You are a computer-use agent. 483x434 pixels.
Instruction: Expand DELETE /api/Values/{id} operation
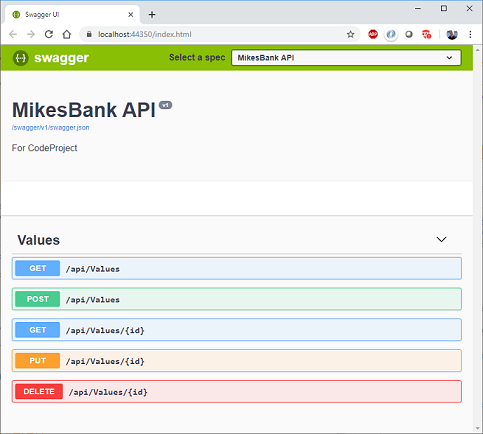(x=237, y=391)
